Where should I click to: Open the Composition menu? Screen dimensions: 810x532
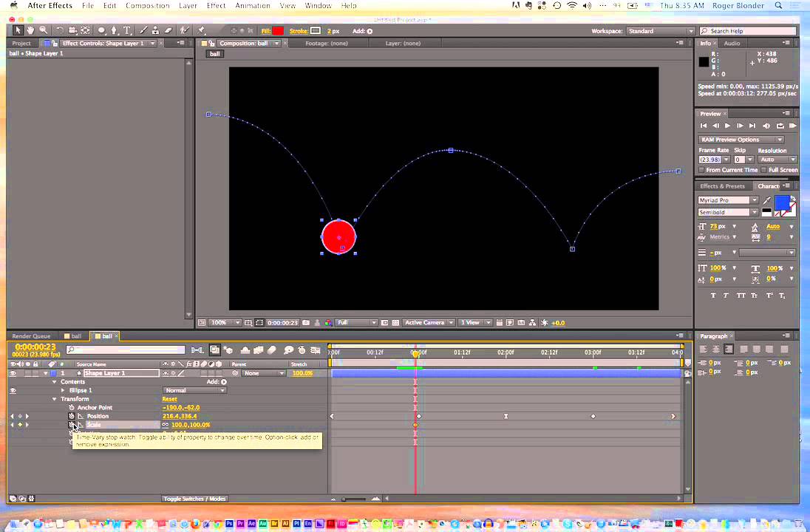click(x=147, y=6)
